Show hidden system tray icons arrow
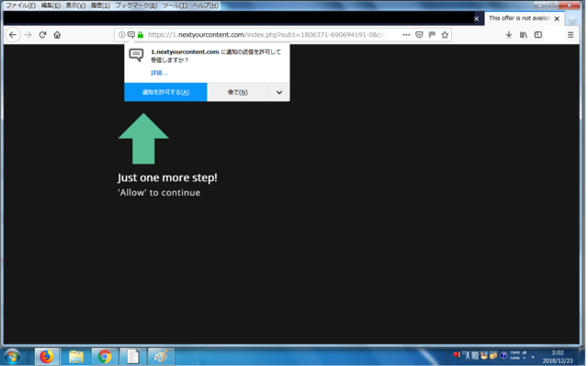Screen dimensions: 588x366 pyautogui.click(x=533, y=357)
